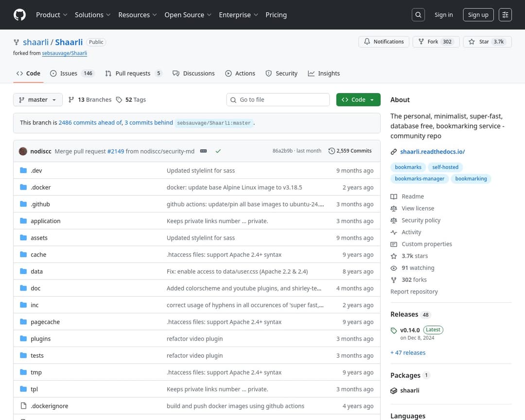Click the GitHub logo icon

click(x=19, y=15)
